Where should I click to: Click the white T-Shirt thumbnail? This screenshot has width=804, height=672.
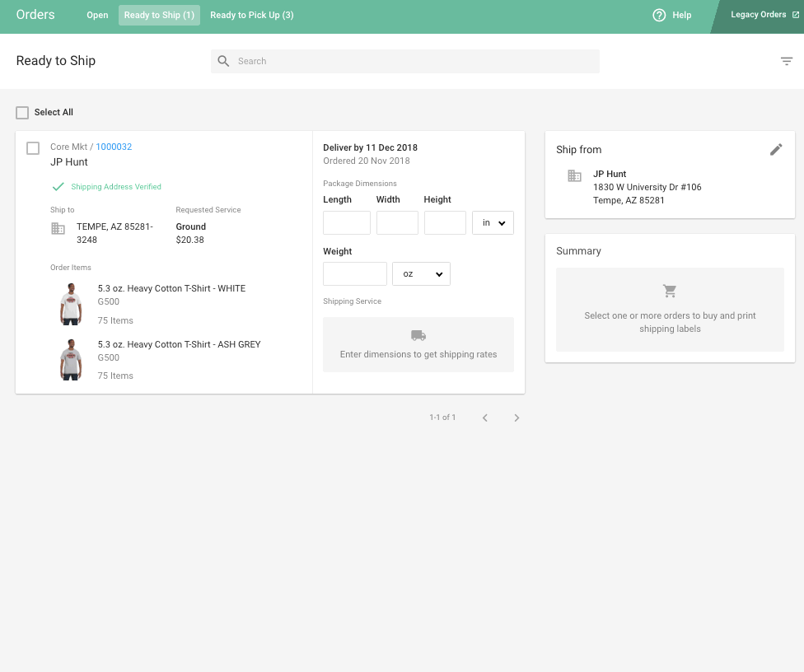click(x=72, y=304)
